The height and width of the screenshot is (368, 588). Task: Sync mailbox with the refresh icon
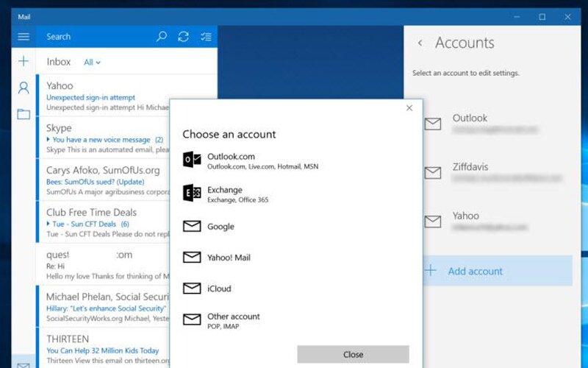pyautogui.click(x=183, y=36)
